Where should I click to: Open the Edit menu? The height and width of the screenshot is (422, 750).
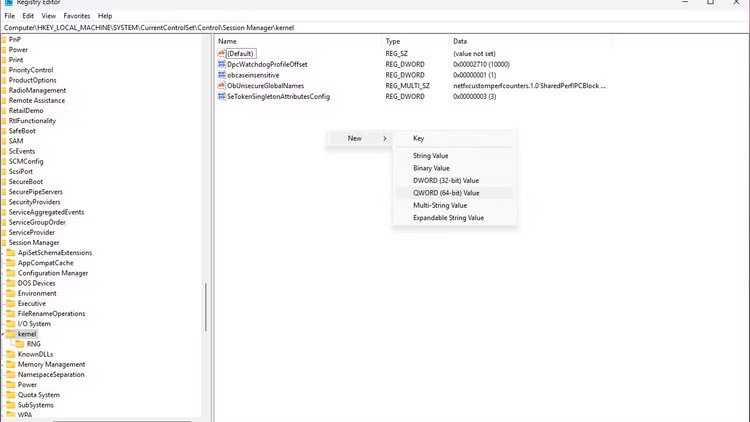click(28, 16)
